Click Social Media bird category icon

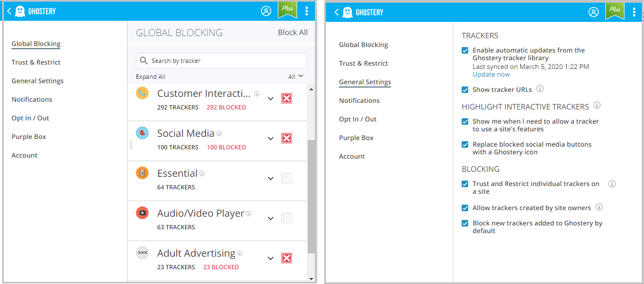(x=142, y=133)
